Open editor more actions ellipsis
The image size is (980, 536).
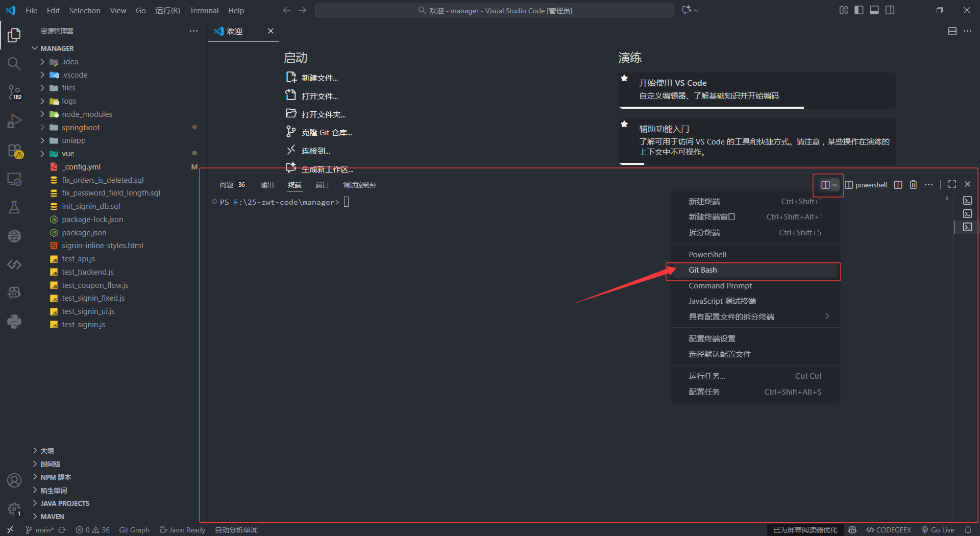tap(968, 31)
